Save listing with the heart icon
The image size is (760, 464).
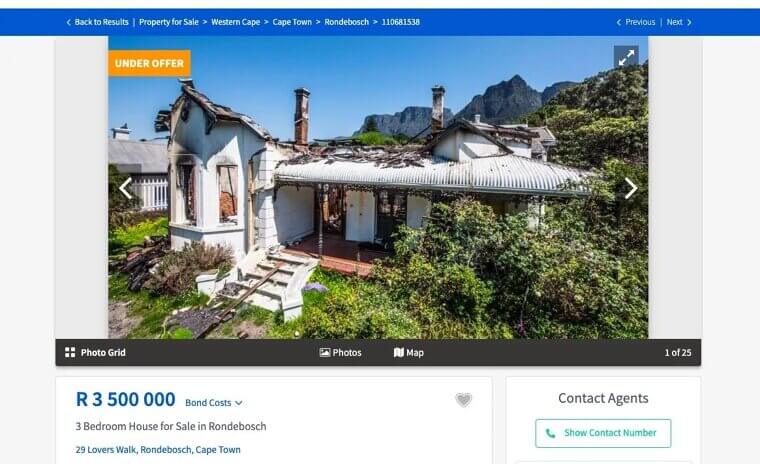tap(463, 400)
